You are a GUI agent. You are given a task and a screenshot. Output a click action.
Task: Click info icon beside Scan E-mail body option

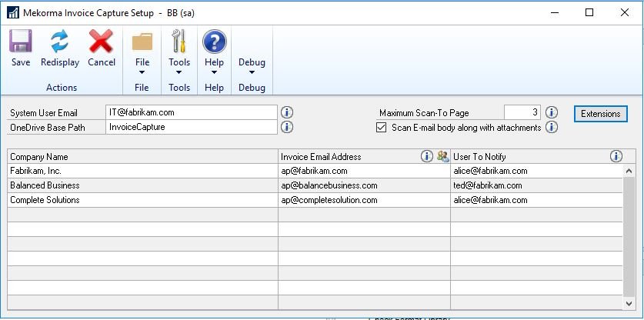pos(551,128)
